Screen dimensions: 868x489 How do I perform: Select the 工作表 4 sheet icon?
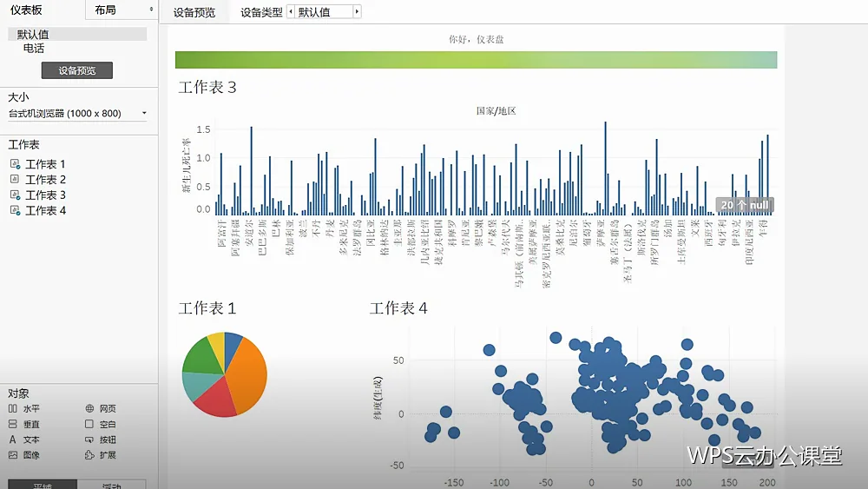pos(15,210)
